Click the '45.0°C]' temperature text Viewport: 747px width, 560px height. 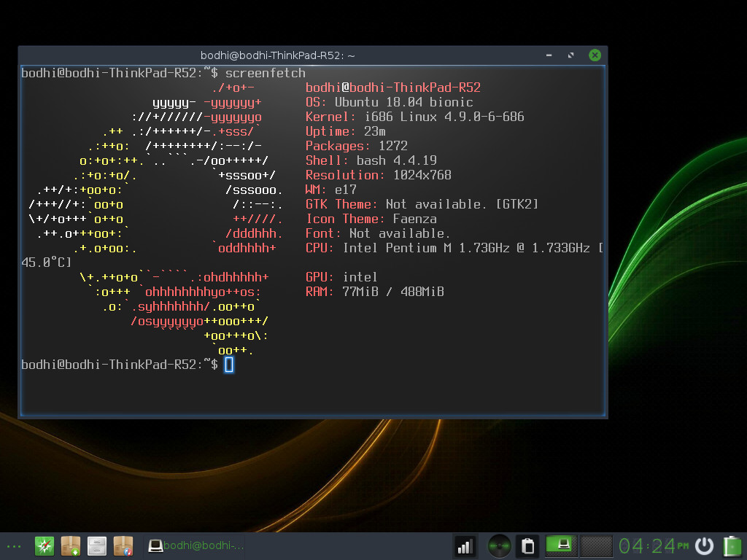tap(47, 262)
